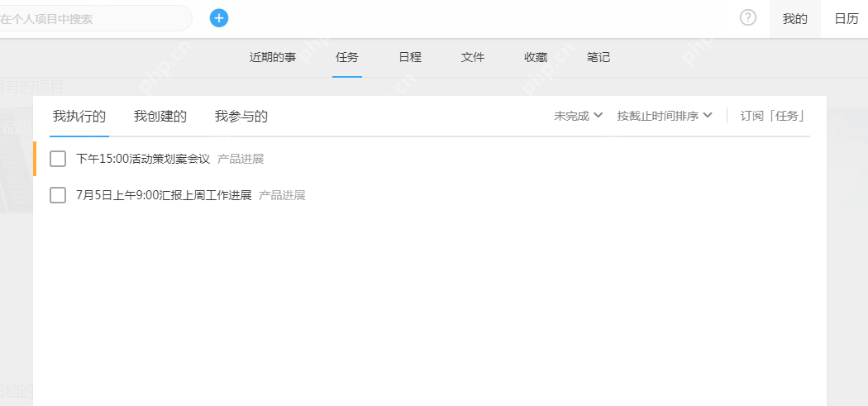The image size is (868, 406).
Task: Switch to the 笔记 tab
Action: click(599, 57)
